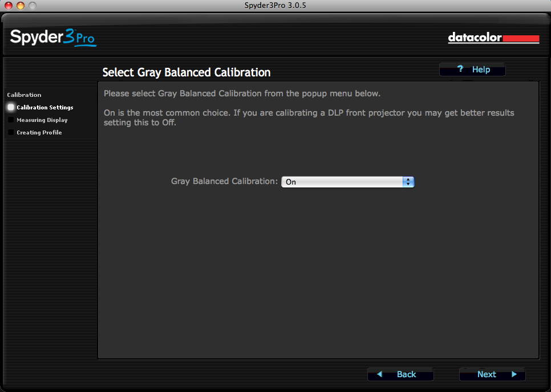The height and width of the screenshot is (392, 551).
Task: Click the Calibration Settings step indicator
Action: [11, 107]
